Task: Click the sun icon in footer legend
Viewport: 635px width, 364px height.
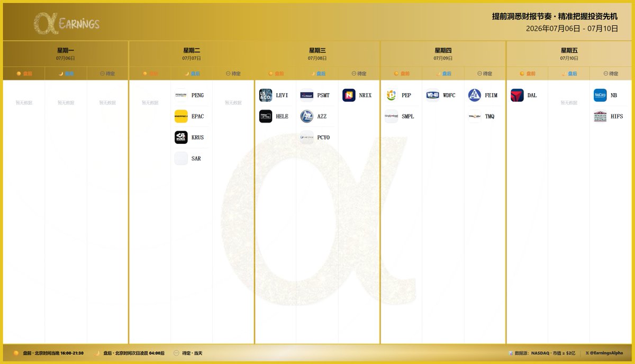Action: 16,353
